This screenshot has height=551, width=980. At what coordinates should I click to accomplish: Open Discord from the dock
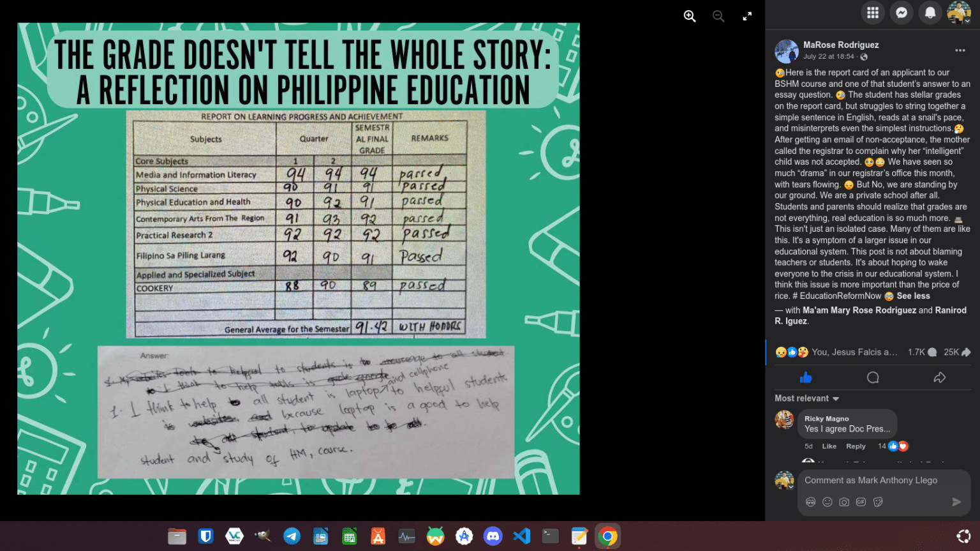[493, 536]
